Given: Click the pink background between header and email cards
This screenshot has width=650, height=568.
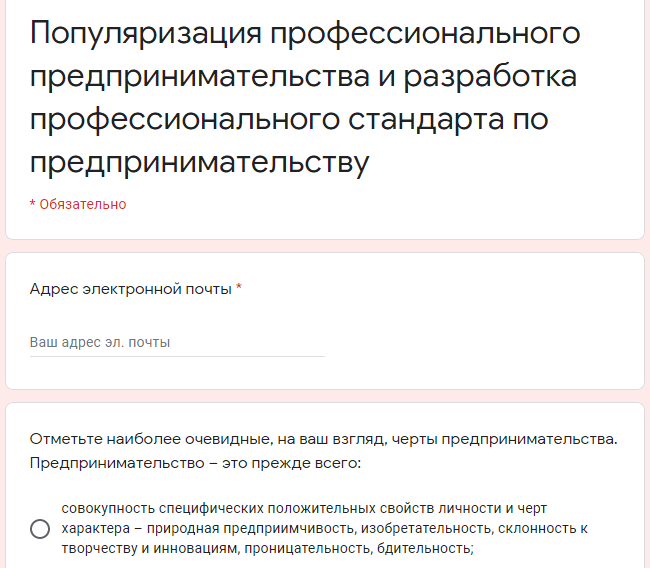Looking at the screenshot, I should click(x=325, y=246).
